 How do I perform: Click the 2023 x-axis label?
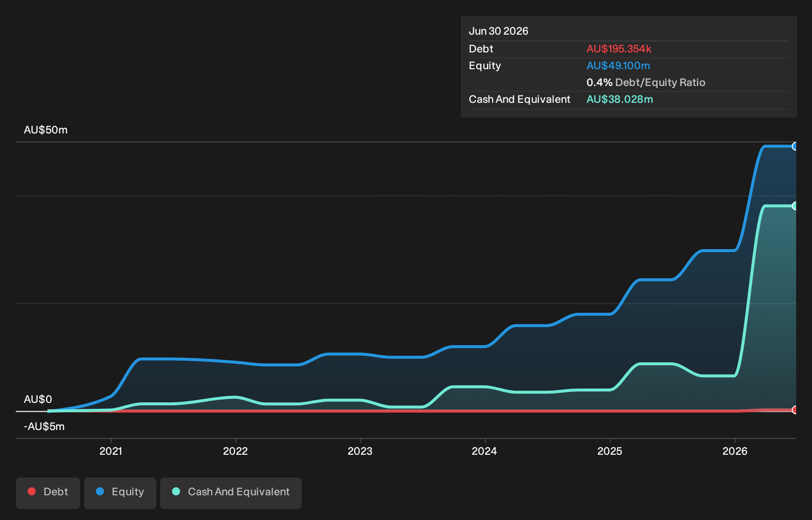tap(360, 451)
